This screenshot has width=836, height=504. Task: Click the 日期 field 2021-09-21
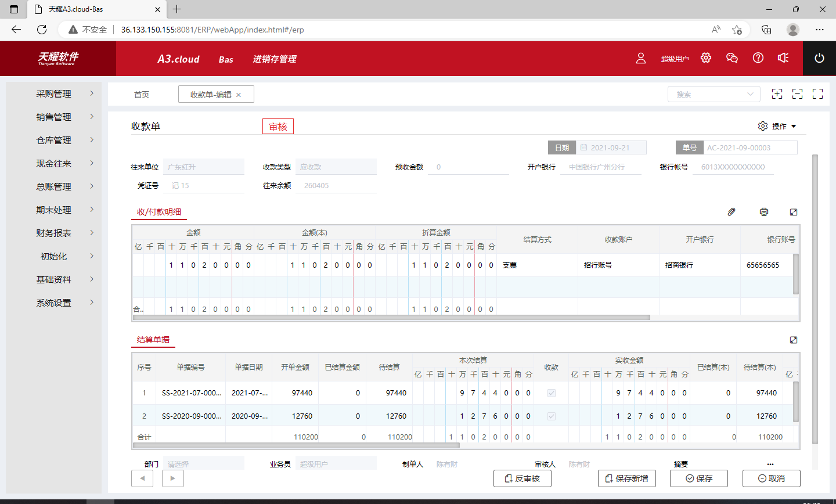coord(611,147)
